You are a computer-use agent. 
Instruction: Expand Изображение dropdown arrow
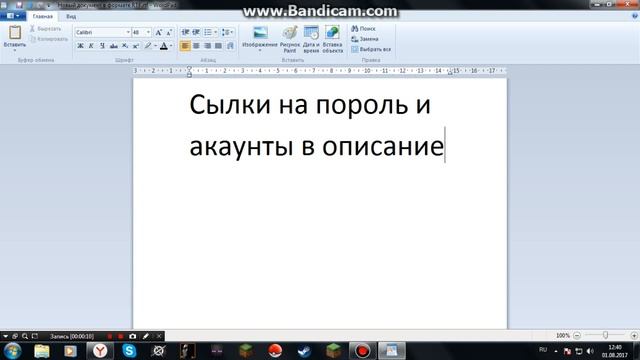click(260, 51)
